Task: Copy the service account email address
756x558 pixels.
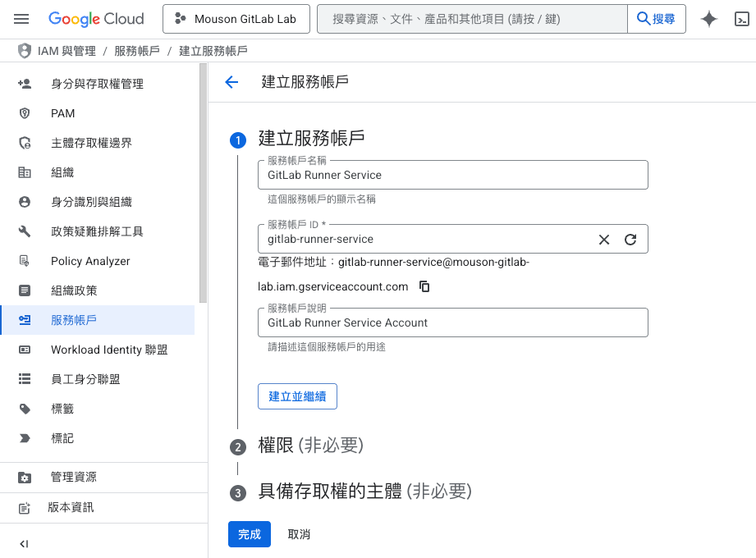Action: (x=424, y=286)
